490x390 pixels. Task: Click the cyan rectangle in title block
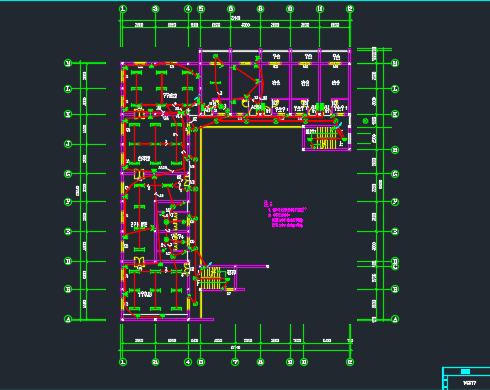pyautogui.click(x=465, y=372)
